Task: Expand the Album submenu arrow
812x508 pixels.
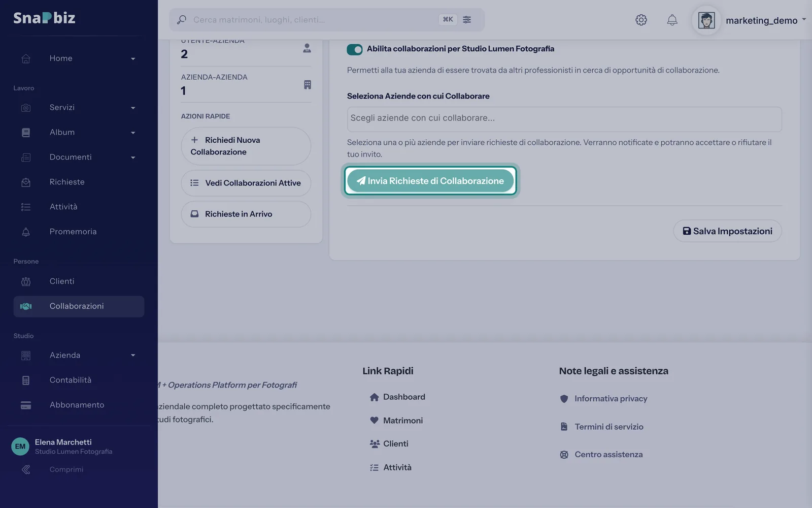Action: [x=133, y=133]
